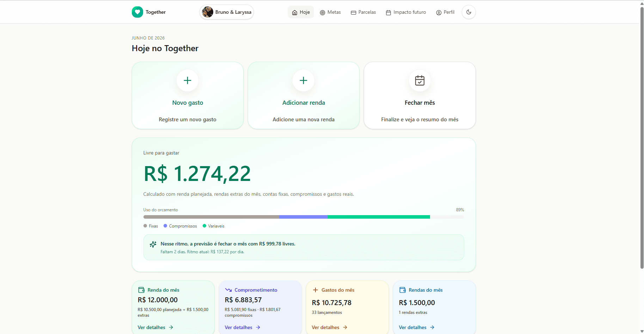Image resolution: width=644 pixels, height=334 pixels.
Task: Click the Together heart logo icon
Action: coord(137,12)
